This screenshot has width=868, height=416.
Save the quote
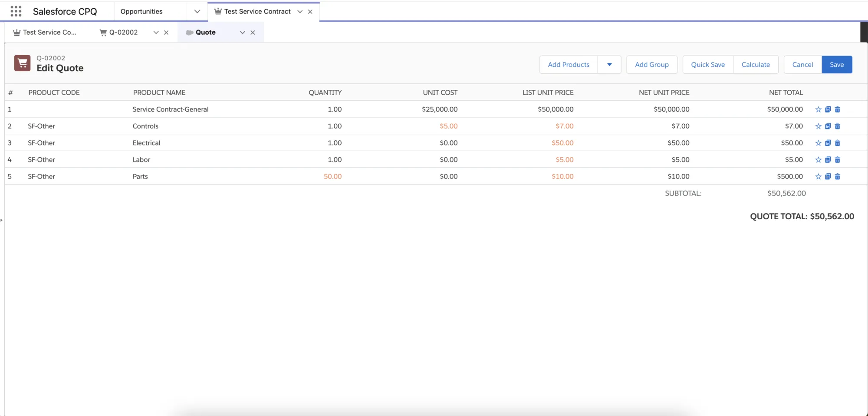pos(837,65)
